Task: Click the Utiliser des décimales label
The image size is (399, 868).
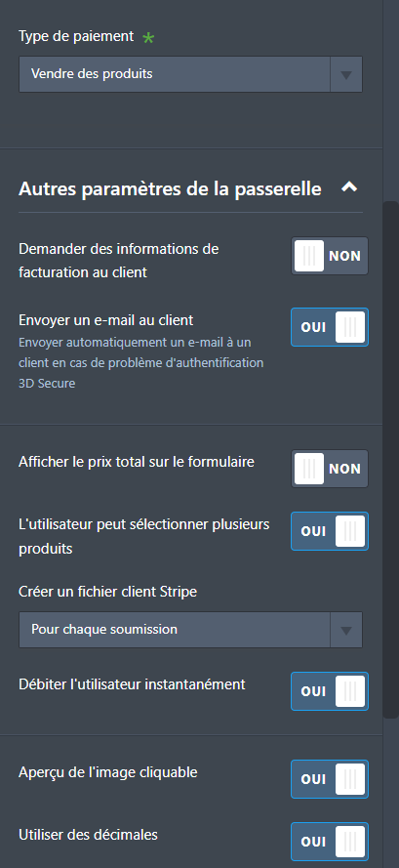Action: point(89,834)
